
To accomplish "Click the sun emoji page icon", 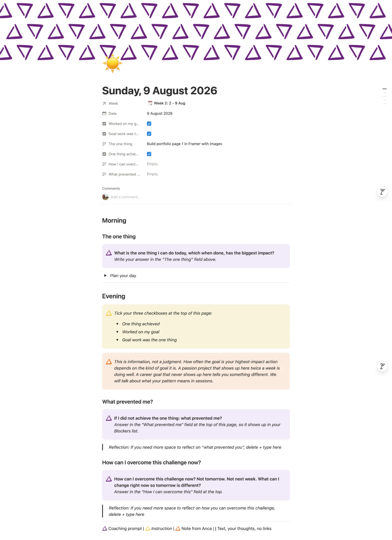I will [113, 63].
